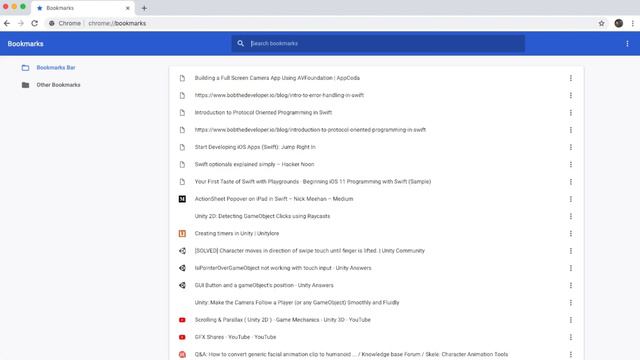Click the search magnifier icon
Image resolution: width=640 pixels, height=360 pixels.
(x=240, y=43)
